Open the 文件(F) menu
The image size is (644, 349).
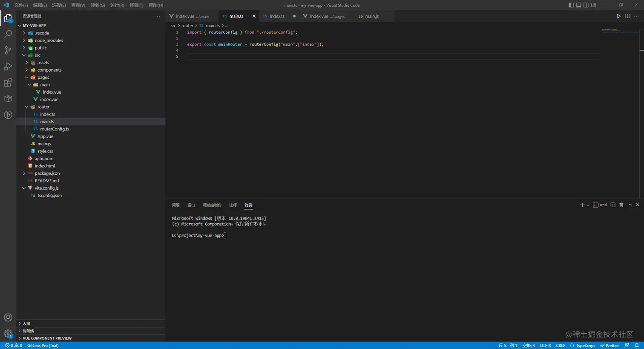(x=21, y=5)
